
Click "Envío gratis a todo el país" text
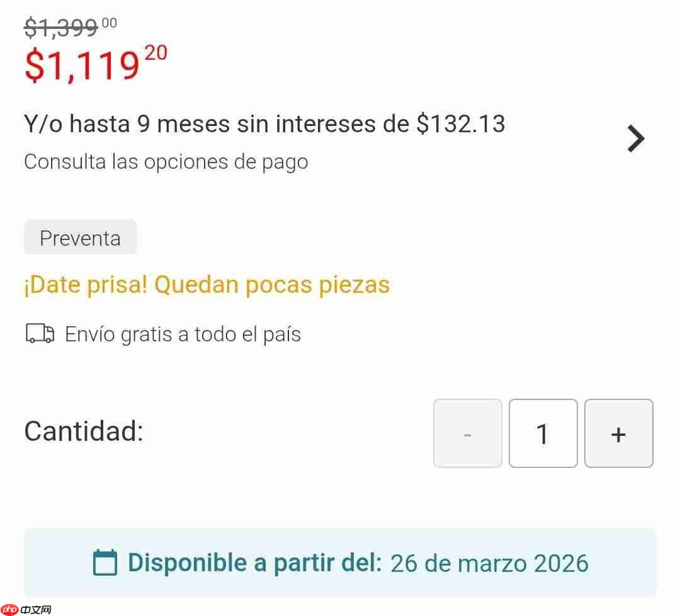point(183,334)
